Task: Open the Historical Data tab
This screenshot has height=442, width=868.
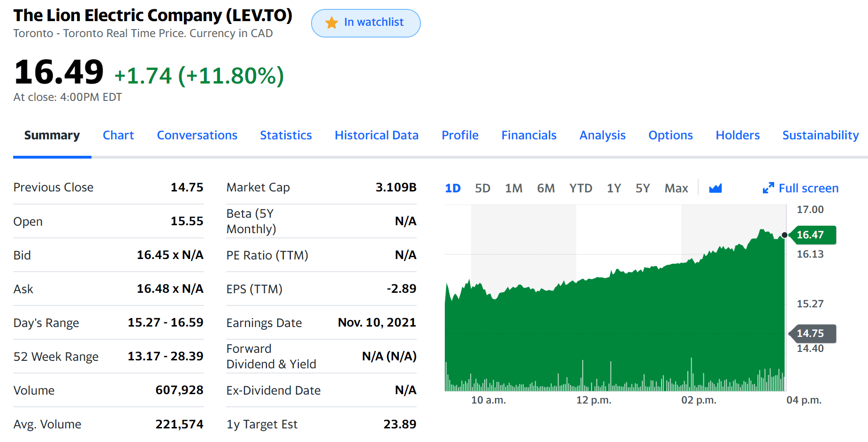Action: (376, 135)
